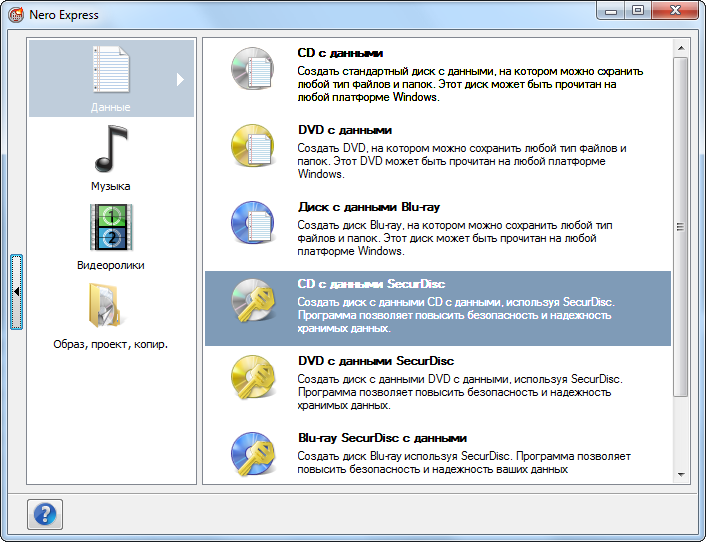Click the scrollbar down arrow
Screen dimensions: 706x542
681,474
